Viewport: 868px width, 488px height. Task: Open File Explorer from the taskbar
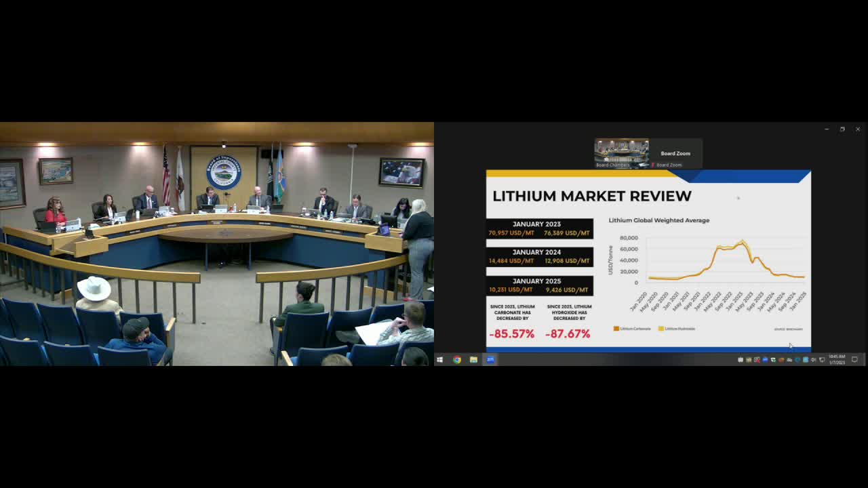point(473,360)
